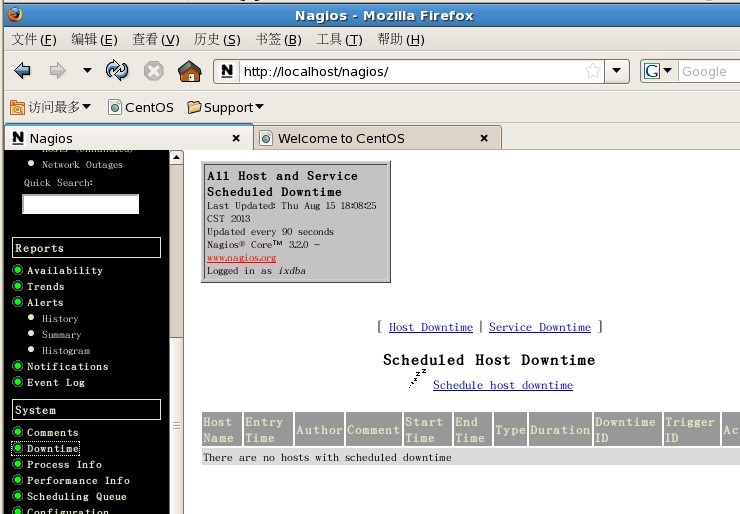740x514 pixels.
Task: Open the Support bookmarks folder dropdown
Action: (x=259, y=107)
